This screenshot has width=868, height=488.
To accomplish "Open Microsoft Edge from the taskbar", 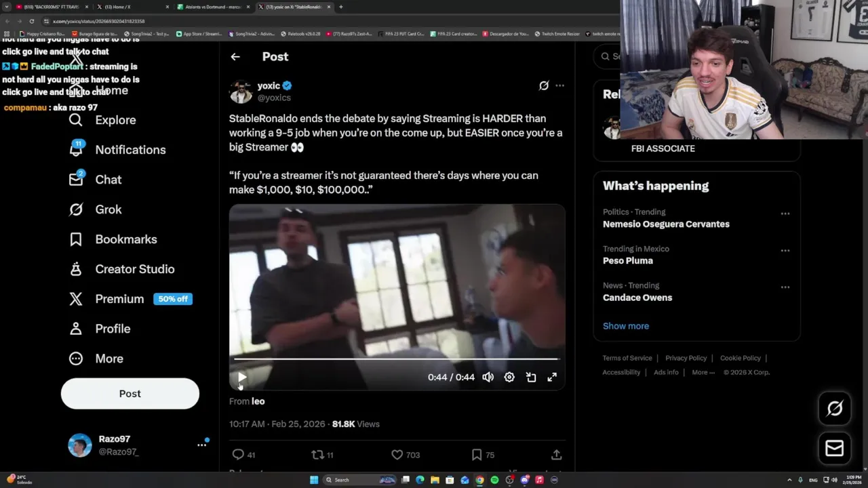I will point(420,480).
